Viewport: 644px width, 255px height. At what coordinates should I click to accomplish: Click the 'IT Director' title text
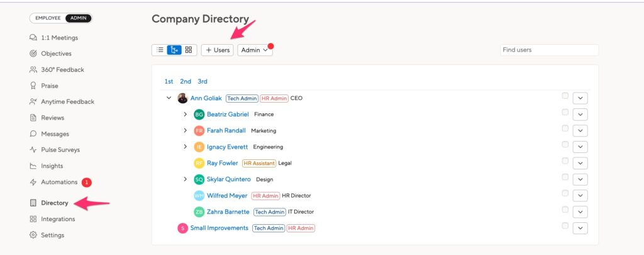[301, 212]
